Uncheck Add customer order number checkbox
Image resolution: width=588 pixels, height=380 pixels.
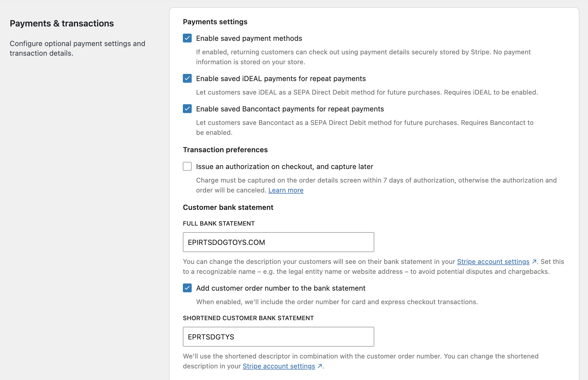[x=187, y=288]
